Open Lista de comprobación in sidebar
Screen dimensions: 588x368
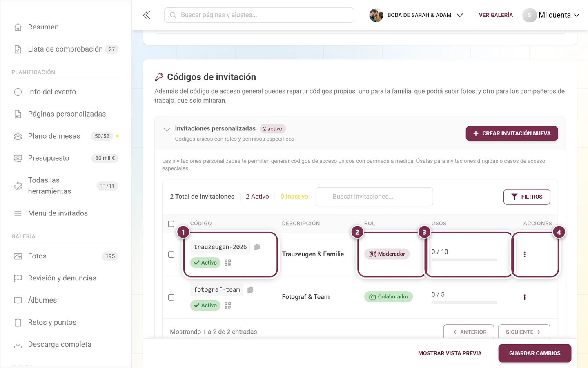tap(66, 49)
